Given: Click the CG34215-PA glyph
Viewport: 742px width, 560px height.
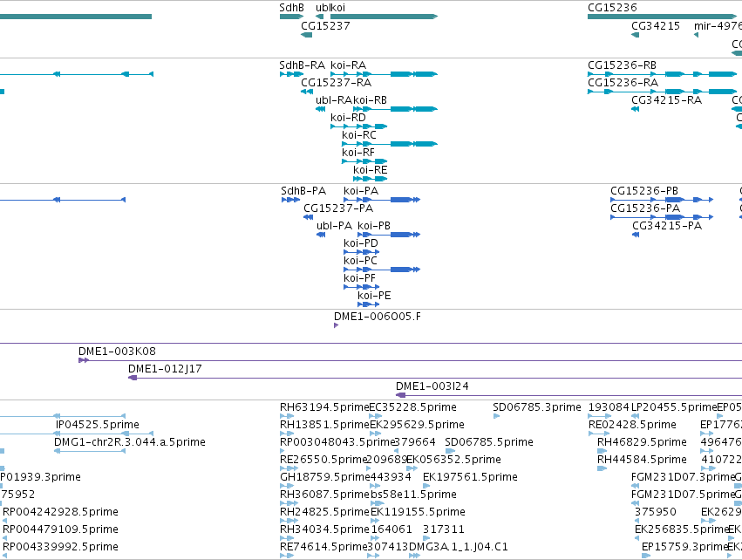Looking at the screenshot, I should point(636,235).
